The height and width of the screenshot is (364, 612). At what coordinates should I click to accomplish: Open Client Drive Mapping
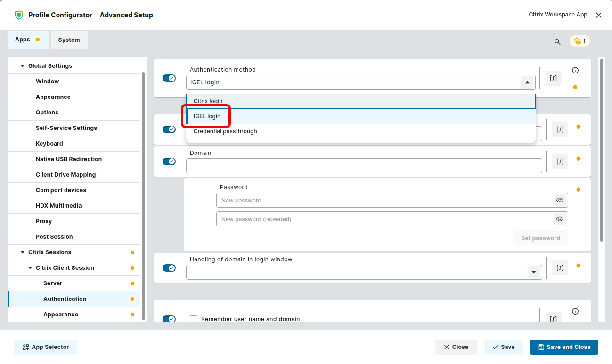click(x=74, y=175)
